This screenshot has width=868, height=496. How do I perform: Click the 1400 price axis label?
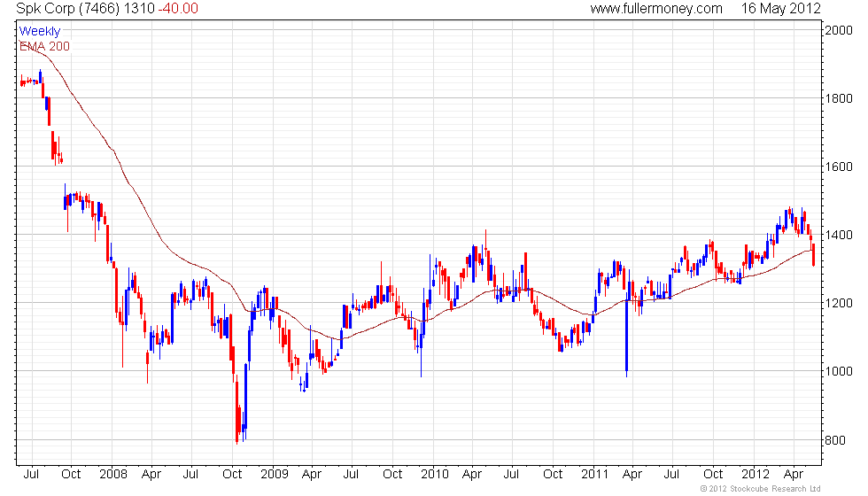click(x=839, y=235)
